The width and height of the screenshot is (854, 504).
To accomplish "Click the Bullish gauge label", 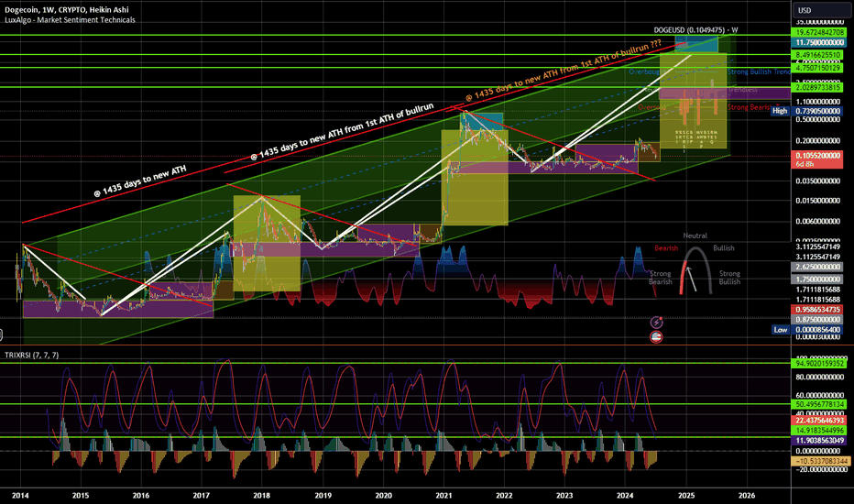I will coord(724,248).
